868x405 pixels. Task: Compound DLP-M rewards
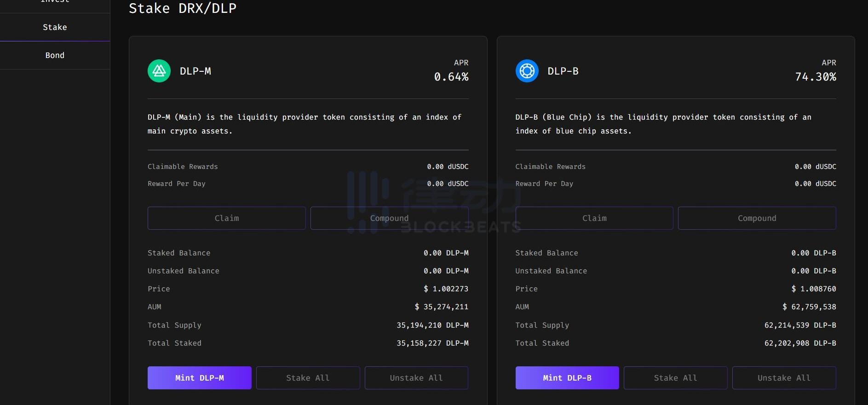389,218
